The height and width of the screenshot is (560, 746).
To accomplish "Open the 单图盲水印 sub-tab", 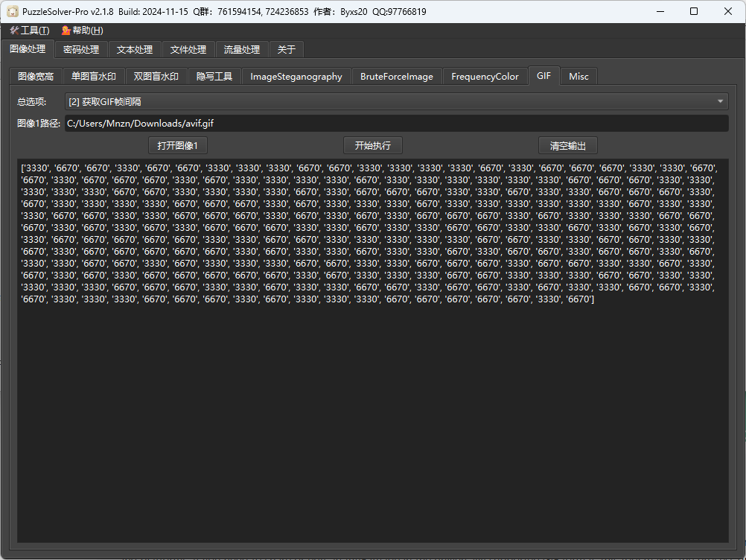I will click(x=94, y=77).
